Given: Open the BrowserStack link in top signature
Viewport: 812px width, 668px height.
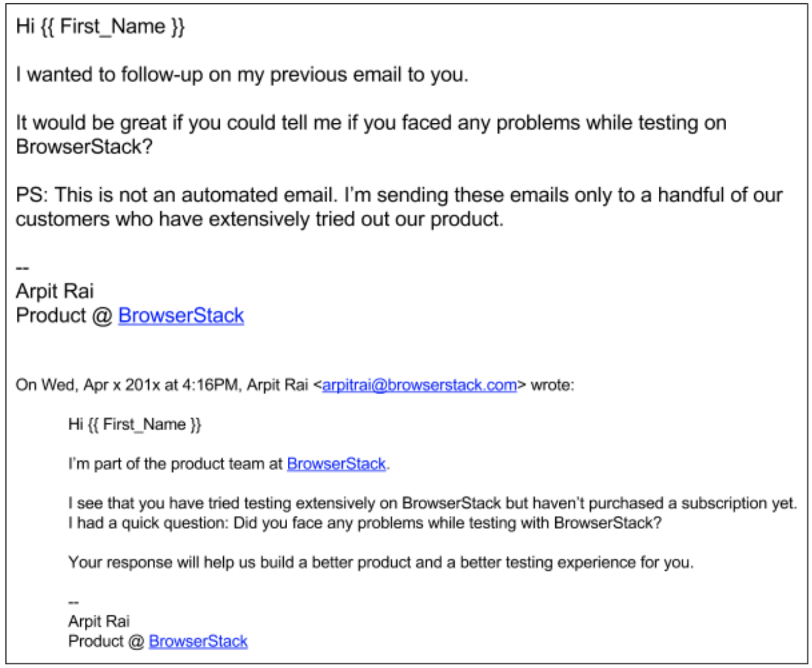Looking at the screenshot, I should click(x=181, y=315).
